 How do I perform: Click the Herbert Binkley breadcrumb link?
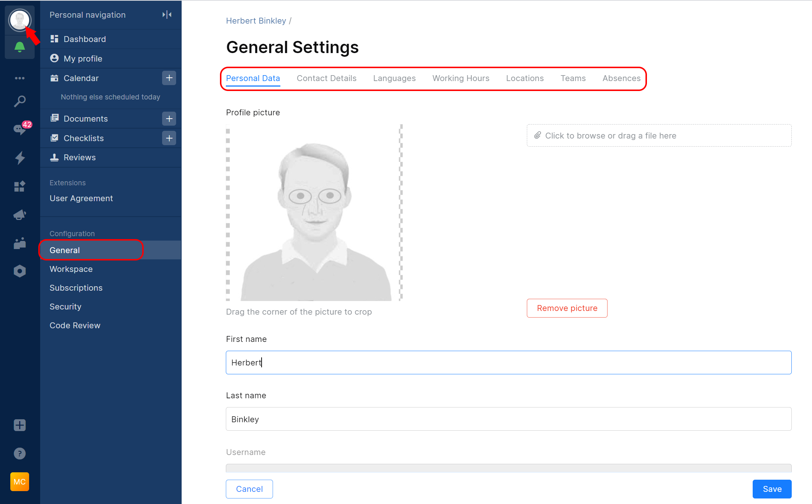(256, 21)
